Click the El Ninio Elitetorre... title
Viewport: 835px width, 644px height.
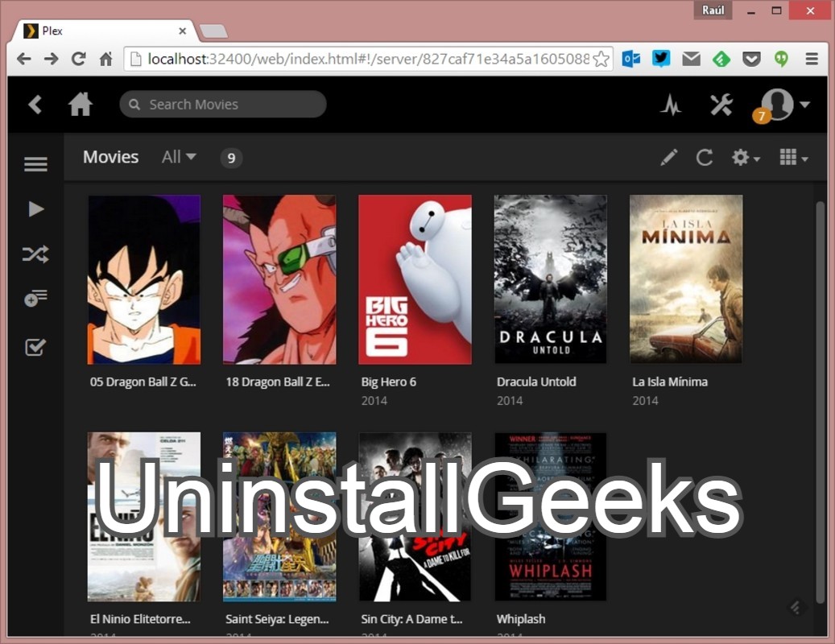point(140,619)
